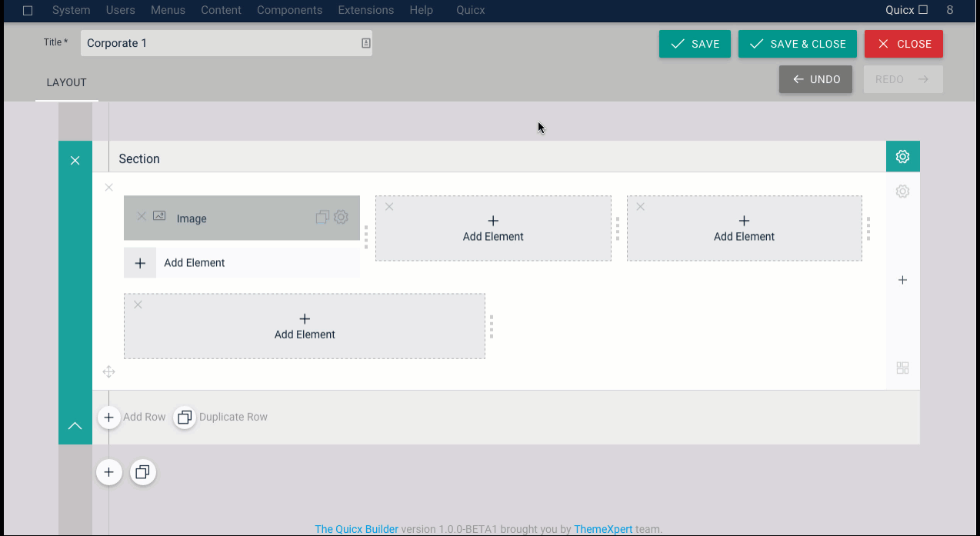Click the icon inside Title field
Screen dimensions: 980x536
[365, 43]
